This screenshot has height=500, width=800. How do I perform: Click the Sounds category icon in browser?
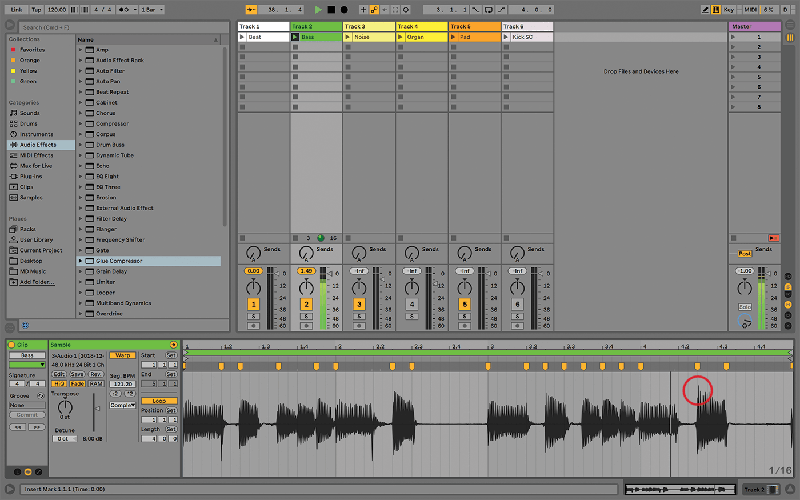pyautogui.click(x=13, y=113)
